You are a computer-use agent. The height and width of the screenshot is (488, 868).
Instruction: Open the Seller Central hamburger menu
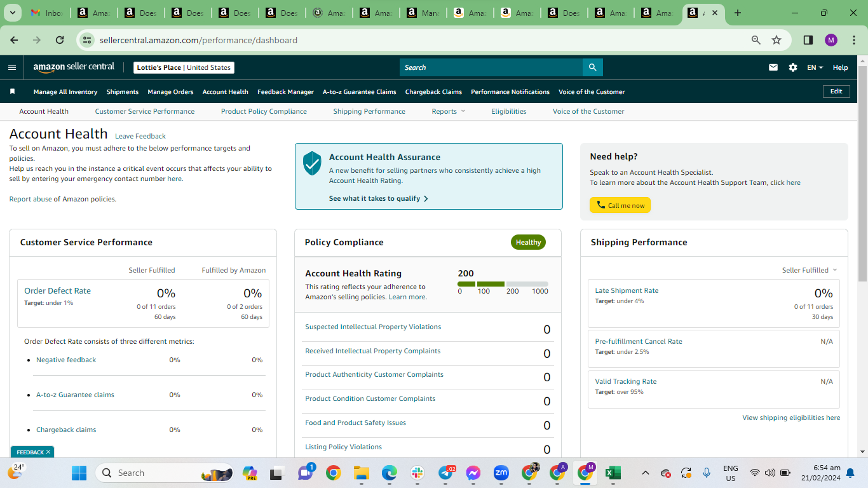pyautogui.click(x=12, y=67)
